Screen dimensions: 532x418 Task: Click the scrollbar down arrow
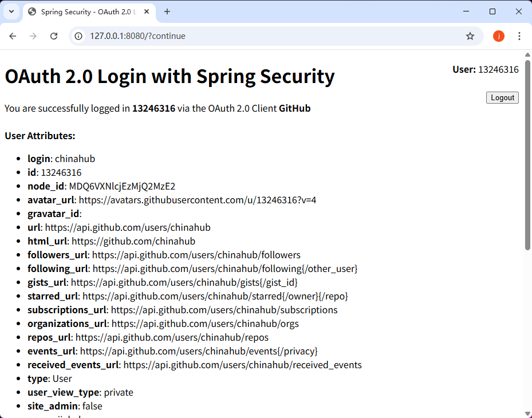tap(527, 413)
